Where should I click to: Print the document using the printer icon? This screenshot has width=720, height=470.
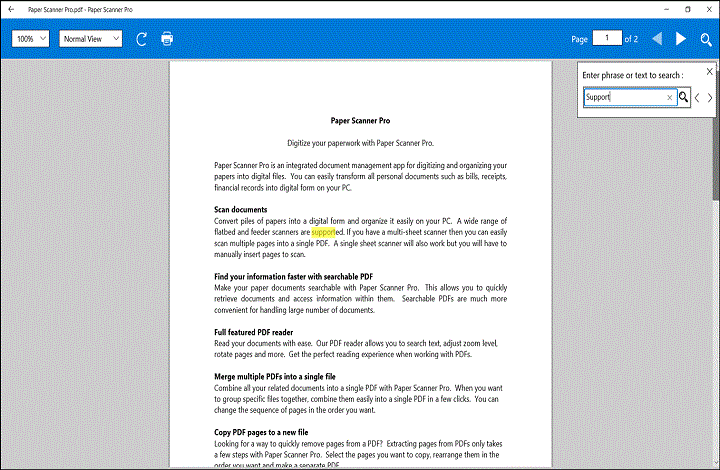coord(167,39)
